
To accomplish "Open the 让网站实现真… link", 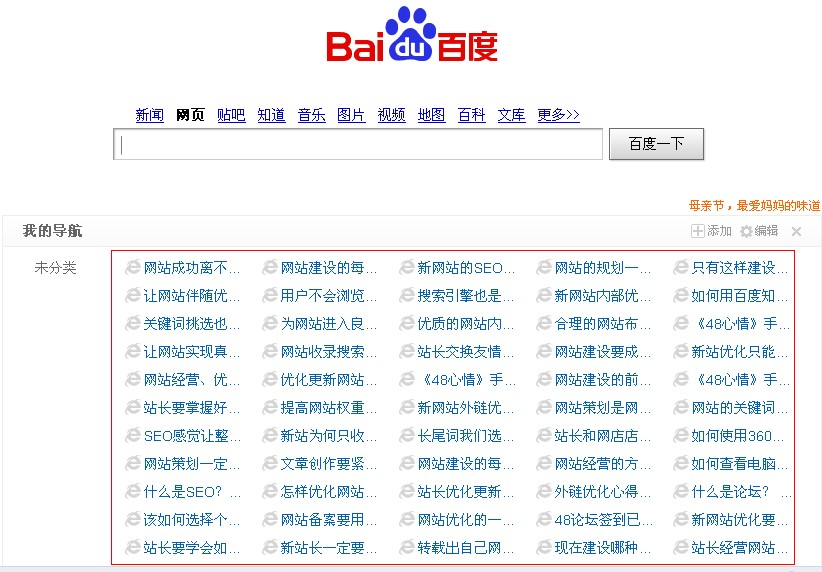I will [x=192, y=351].
